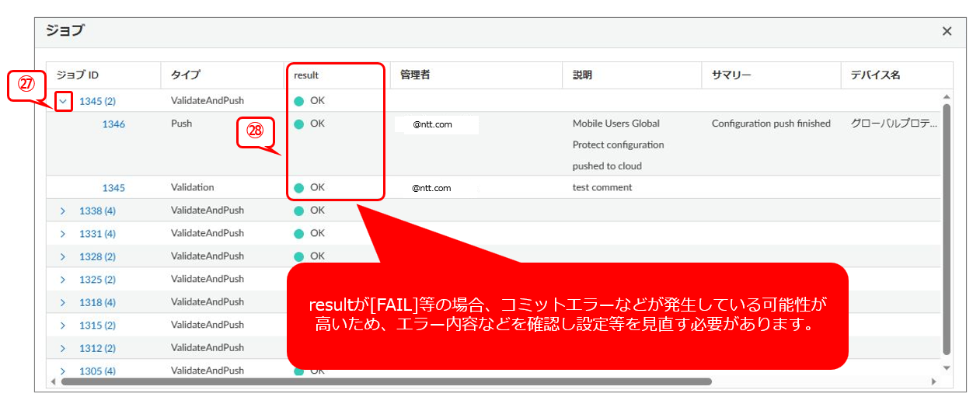Open job 1346 Push details link
980x404 pixels.
pos(113,124)
